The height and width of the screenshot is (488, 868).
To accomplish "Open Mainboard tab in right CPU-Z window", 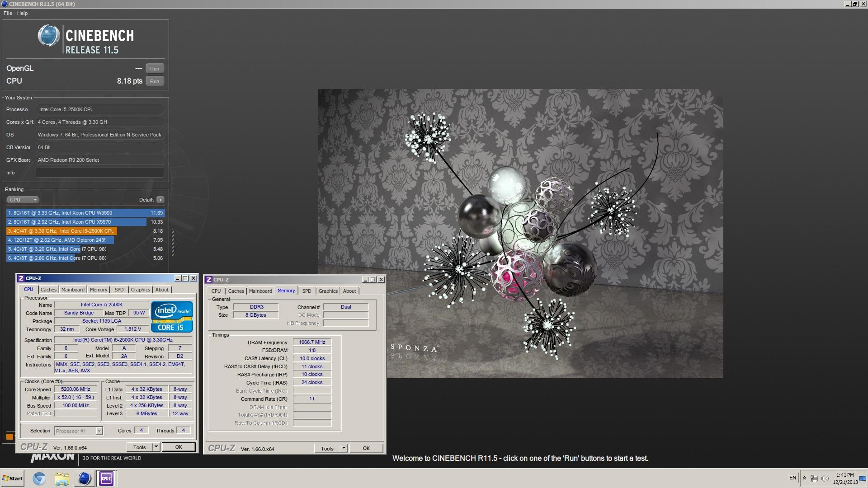I will coord(260,291).
